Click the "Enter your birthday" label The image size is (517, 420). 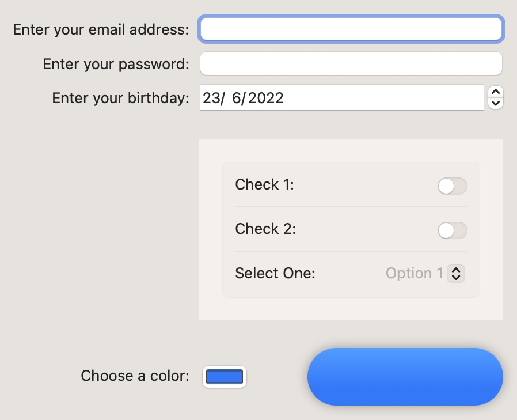[x=120, y=98]
